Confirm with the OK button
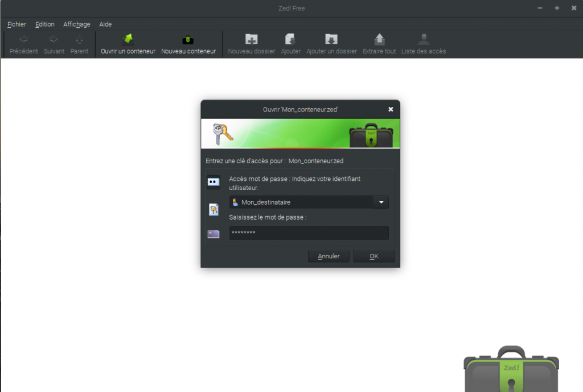 pos(374,256)
